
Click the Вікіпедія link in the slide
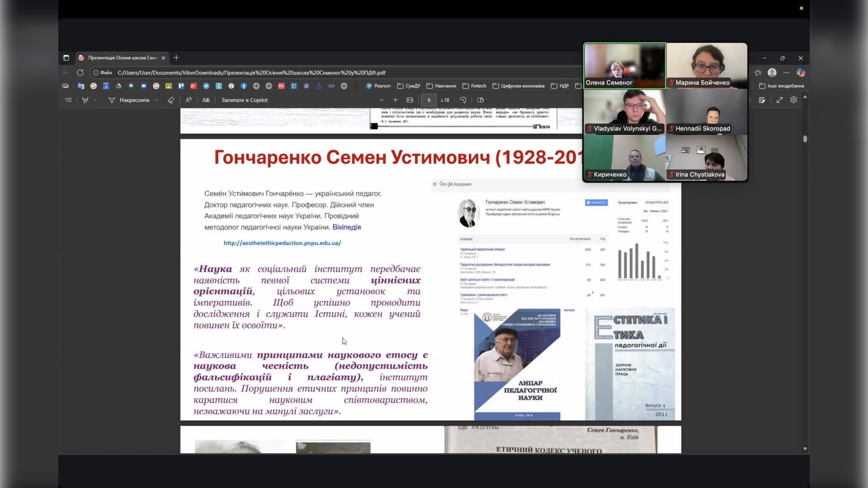click(346, 227)
